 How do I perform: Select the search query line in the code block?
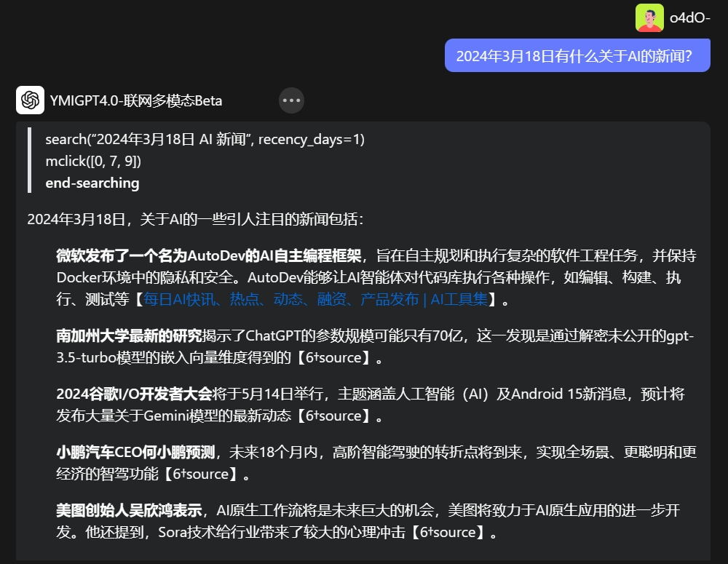[205, 139]
